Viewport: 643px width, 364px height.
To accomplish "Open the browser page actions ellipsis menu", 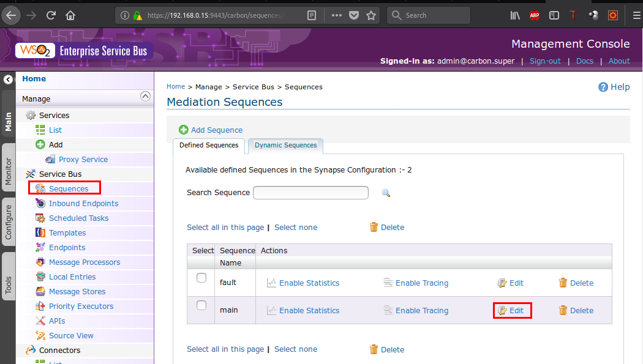I will click(x=337, y=15).
